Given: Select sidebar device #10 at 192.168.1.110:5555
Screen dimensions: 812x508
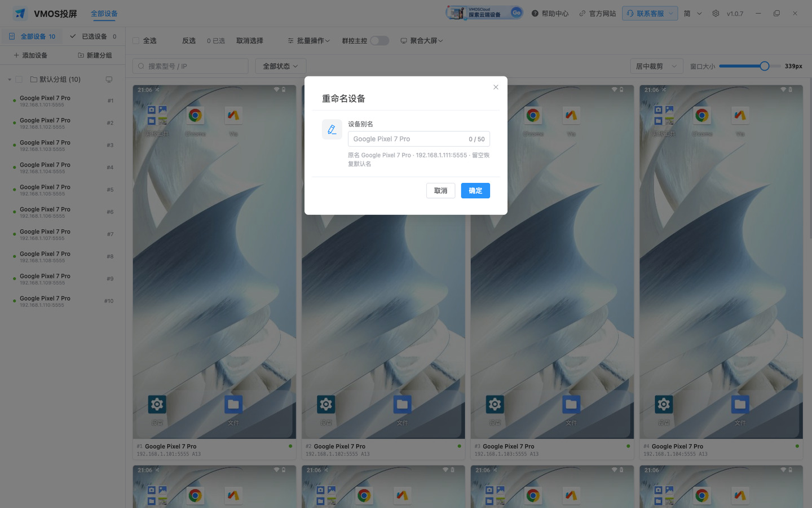Looking at the screenshot, I should (x=63, y=301).
